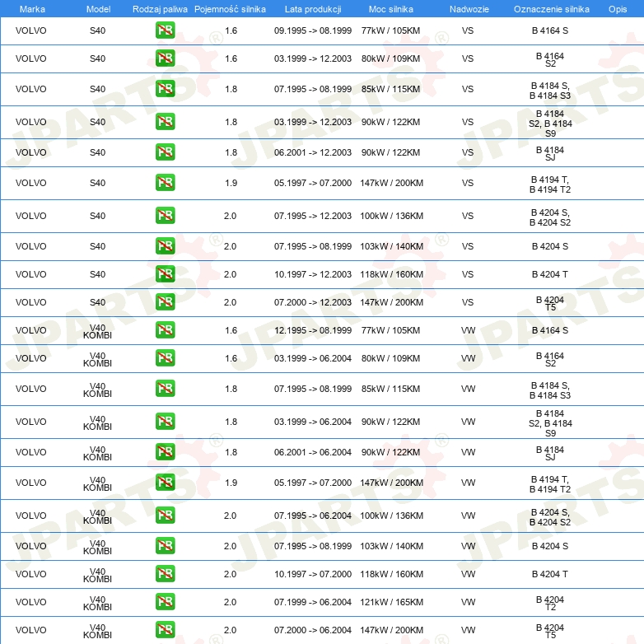This screenshot has height=644, width=644.
Task: Click the Rodzaj paliwa column header
Action: coord(159,9)
